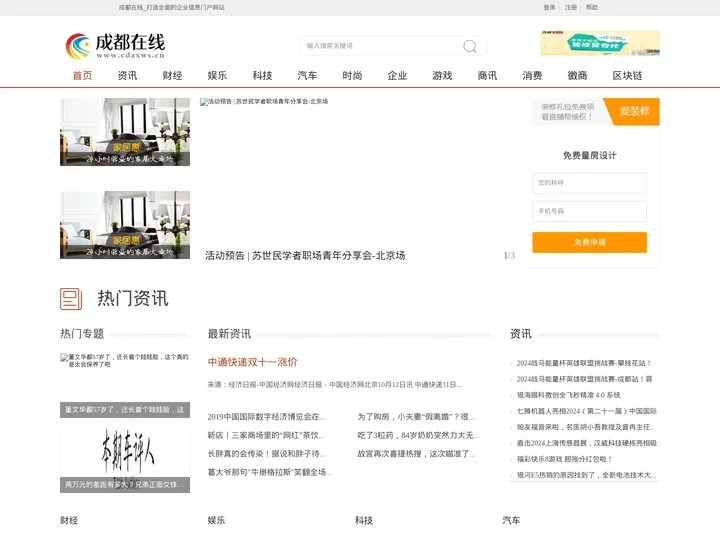Open the 帮助 link in the top bar
This screenshot has height=540, width=720.
pyautogui.click(x=592, y=7)
